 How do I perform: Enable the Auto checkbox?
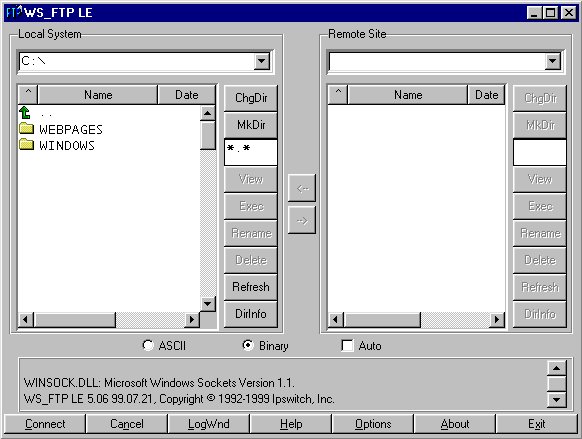pos(347,345)
